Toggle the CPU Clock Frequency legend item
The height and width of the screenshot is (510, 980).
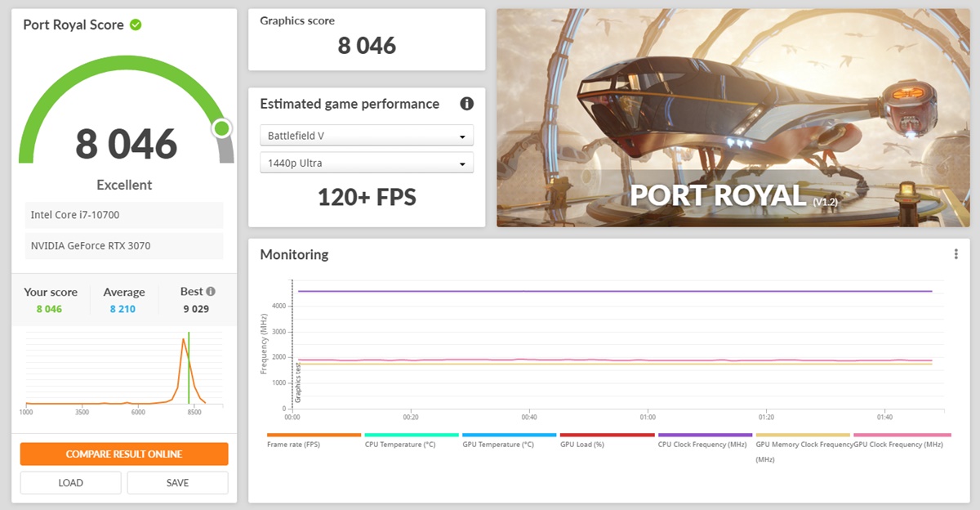(x=705, y=440)
